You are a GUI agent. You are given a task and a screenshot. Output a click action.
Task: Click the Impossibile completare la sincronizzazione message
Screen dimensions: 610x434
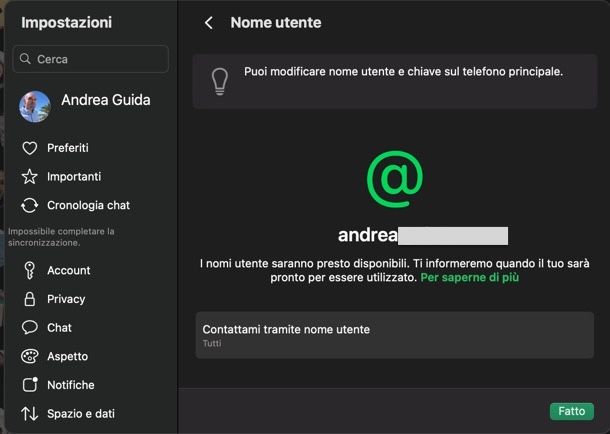tap(61, 237)
